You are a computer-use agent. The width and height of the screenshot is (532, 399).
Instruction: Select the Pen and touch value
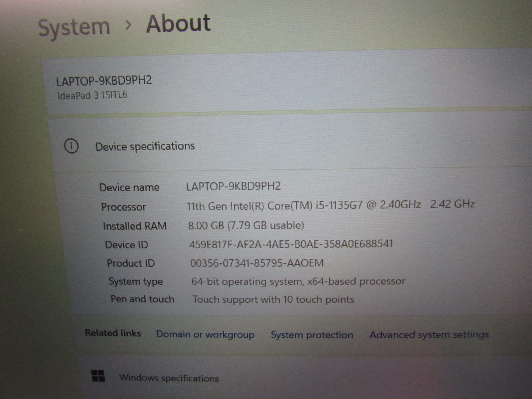[x=273, y=300]
